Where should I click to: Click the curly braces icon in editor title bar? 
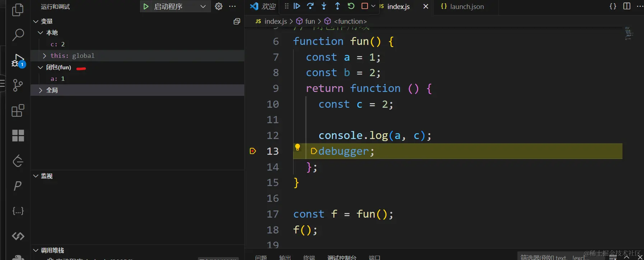click(613, 6)
